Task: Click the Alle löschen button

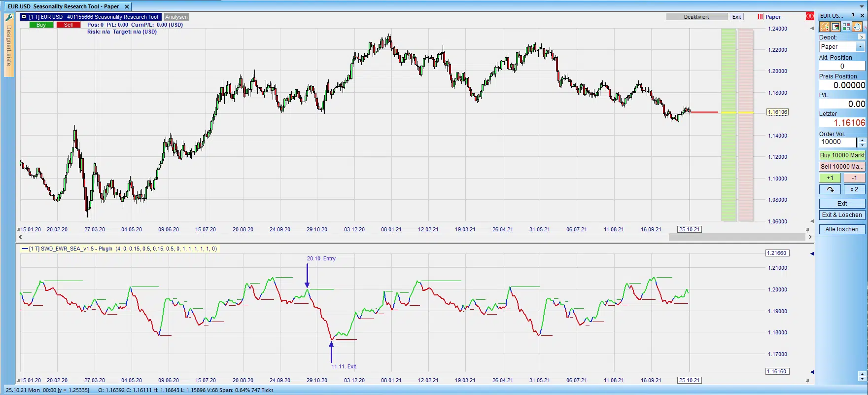Action: pyautogui.click(x=842, y=229)
